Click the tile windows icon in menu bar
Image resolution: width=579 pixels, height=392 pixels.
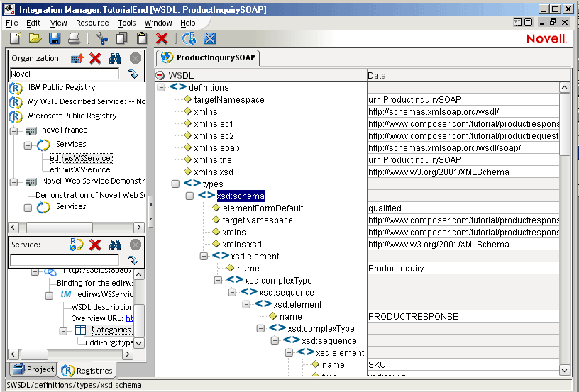[518, 22]
